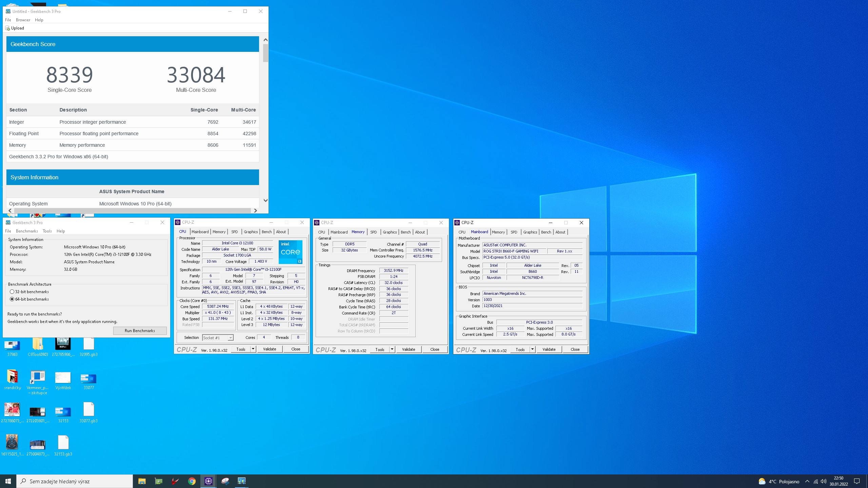Click the taskbar clock showing 22:50
Image resolution: width=868 pixels, height=488 pixels.
pos(839,481)
